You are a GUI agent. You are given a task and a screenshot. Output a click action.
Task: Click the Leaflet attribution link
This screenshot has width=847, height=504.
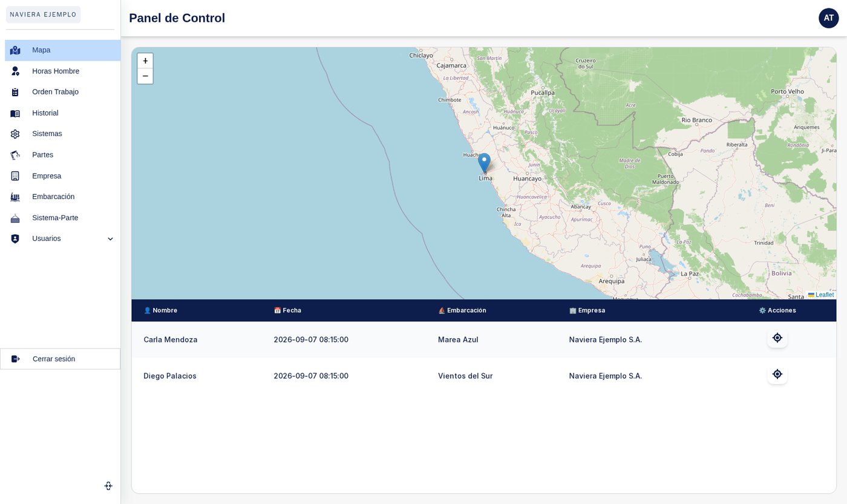pos(821,295)
